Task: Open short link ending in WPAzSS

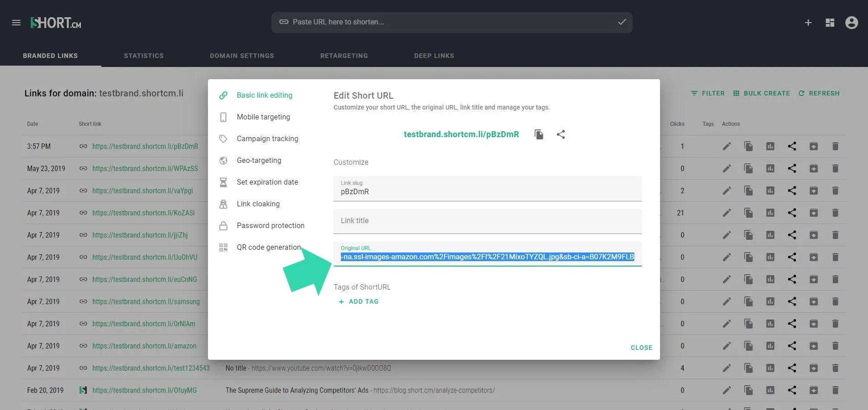Action: (x=145, y=168)
